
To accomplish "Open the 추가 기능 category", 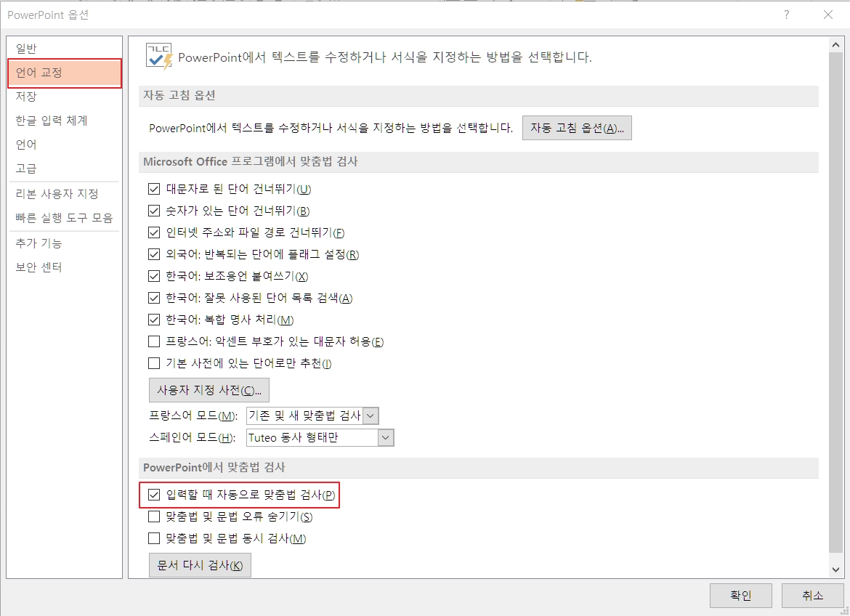I will point(64,243).
